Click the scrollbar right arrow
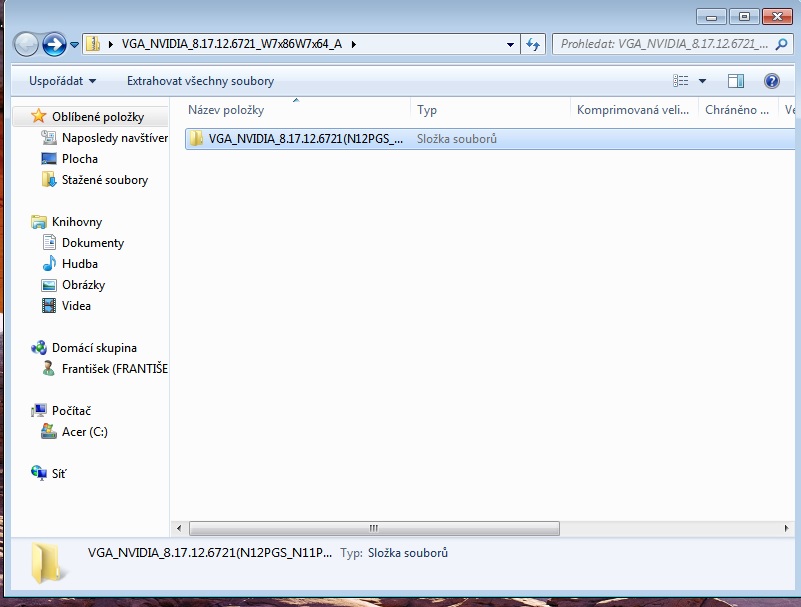The image size is (801, 607). click(787, 528)
